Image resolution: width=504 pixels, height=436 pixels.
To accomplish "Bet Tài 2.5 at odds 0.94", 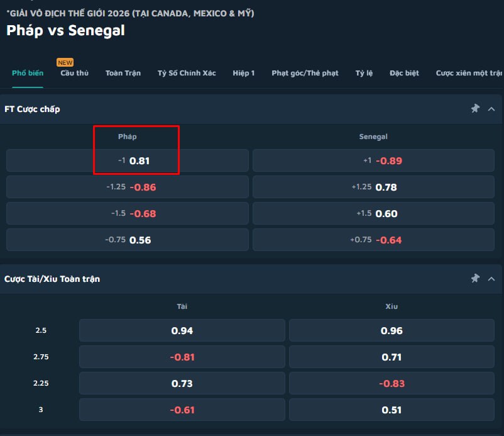I will tap(182, 330).
